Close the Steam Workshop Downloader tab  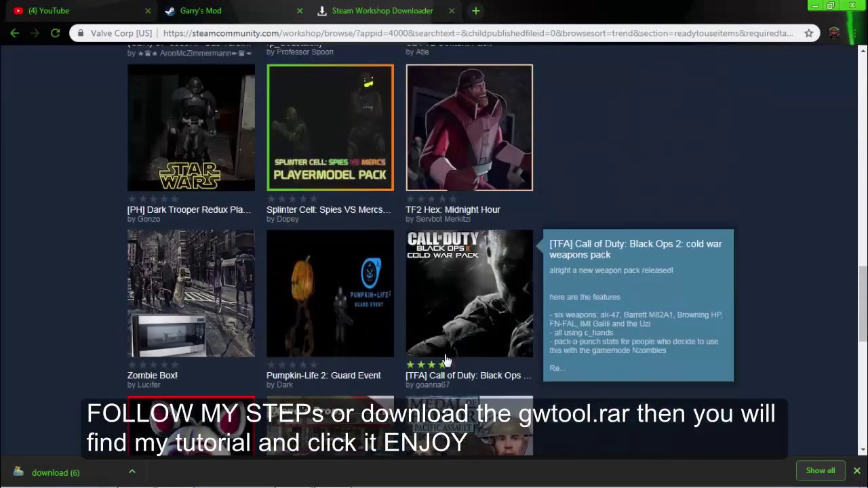click(452, 11)
